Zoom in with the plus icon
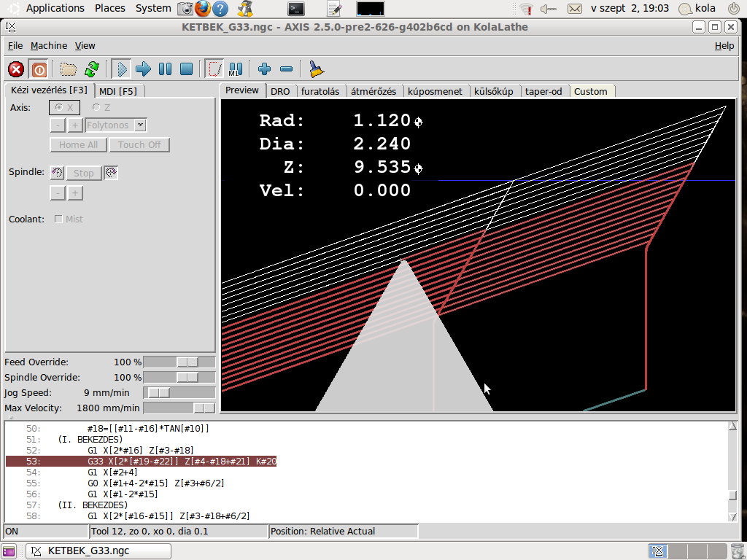Viewport: 747px width, 560px height. (x=264, y=69)
